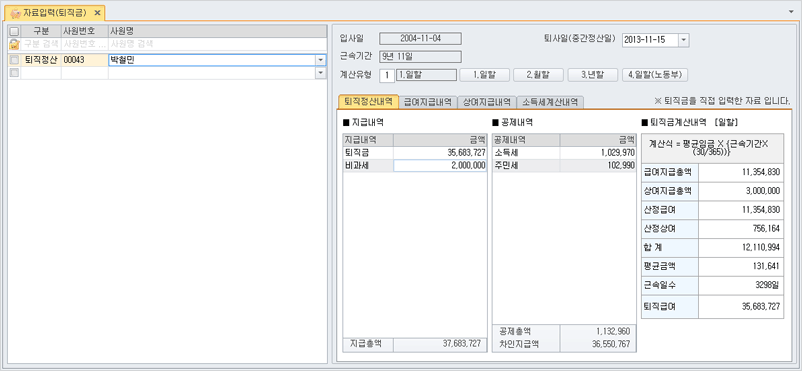Switch to the 소득세계산내역 tab

(x=550, y=102)
